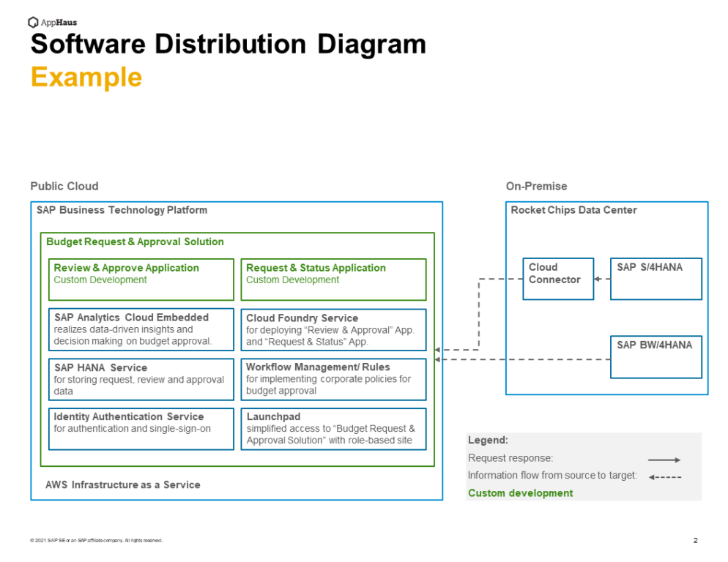Click the page number 2 indicator
Image resolution: width=728 pixels, height=562 pixels.
pyautogui.click(x=695, y=539)
